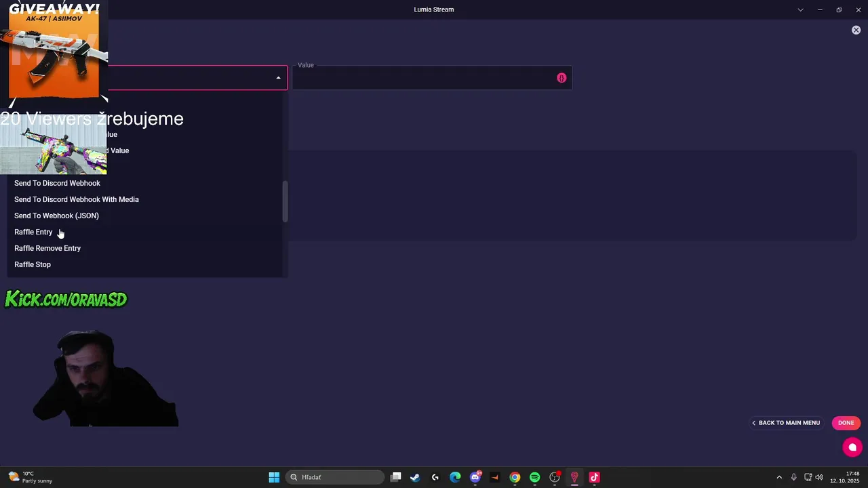868x488 pixels.
Task: Open the volume tray icon
Action: tap(819, 477)
